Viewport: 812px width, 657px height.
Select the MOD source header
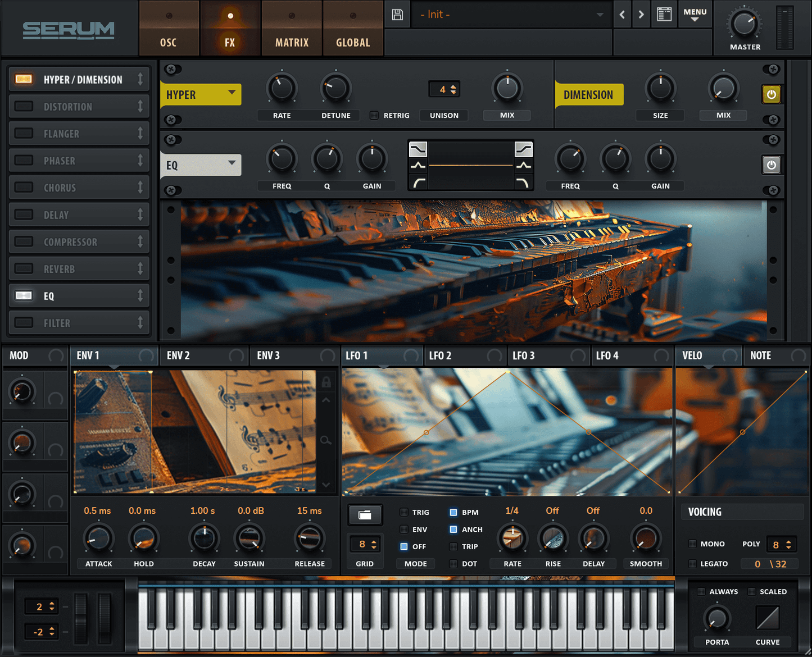(x=35, y=355)
